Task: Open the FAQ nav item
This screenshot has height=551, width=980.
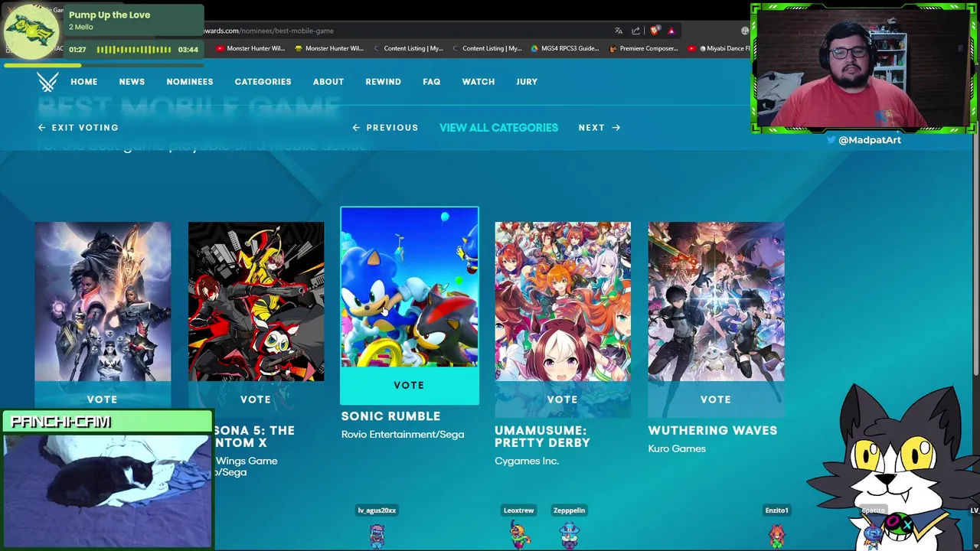Action: pos(432,82)
